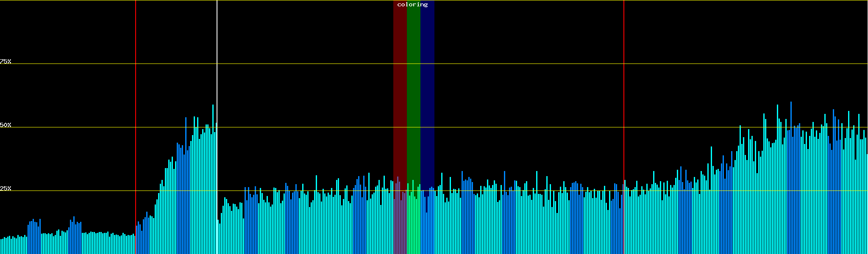Click the 75% axis label
This screenshot has width=868, height=254.
tap(6, 61)
